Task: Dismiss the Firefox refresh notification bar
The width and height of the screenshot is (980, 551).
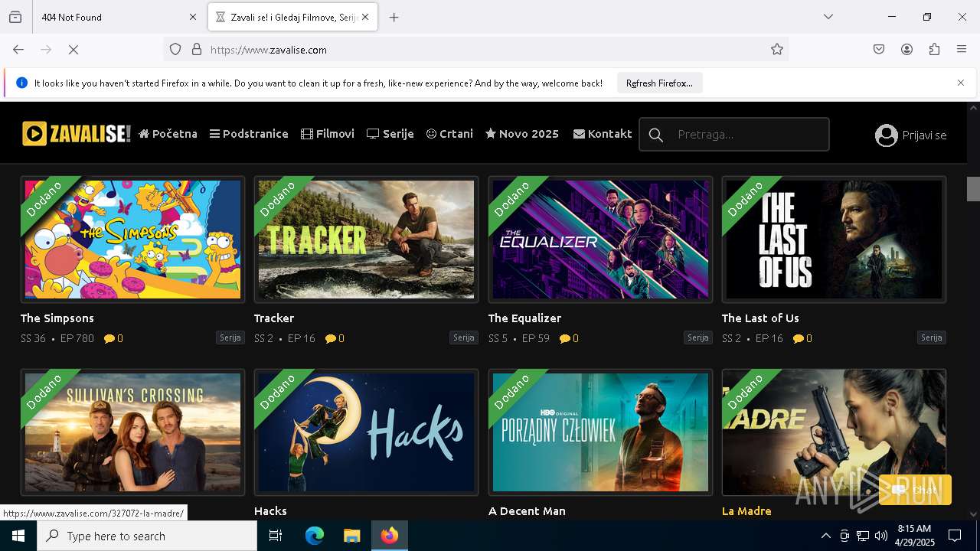Action: (961, 83)
